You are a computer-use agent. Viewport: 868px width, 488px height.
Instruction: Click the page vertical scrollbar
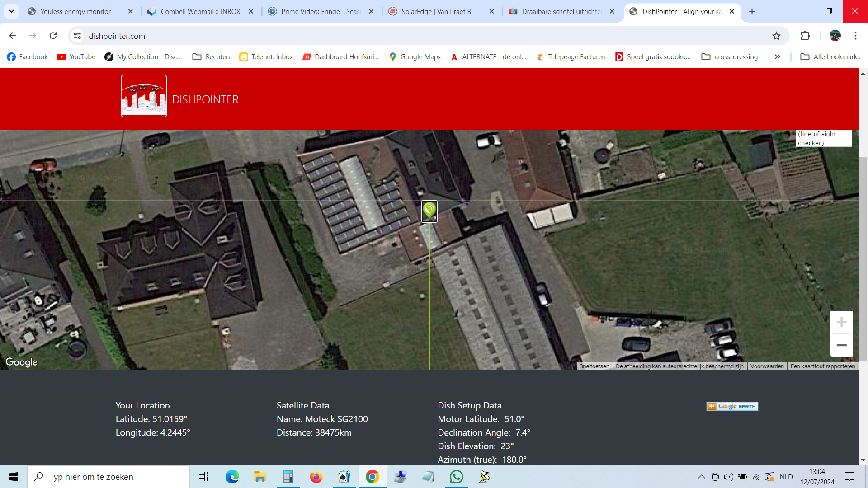click(x=863, y=267)
